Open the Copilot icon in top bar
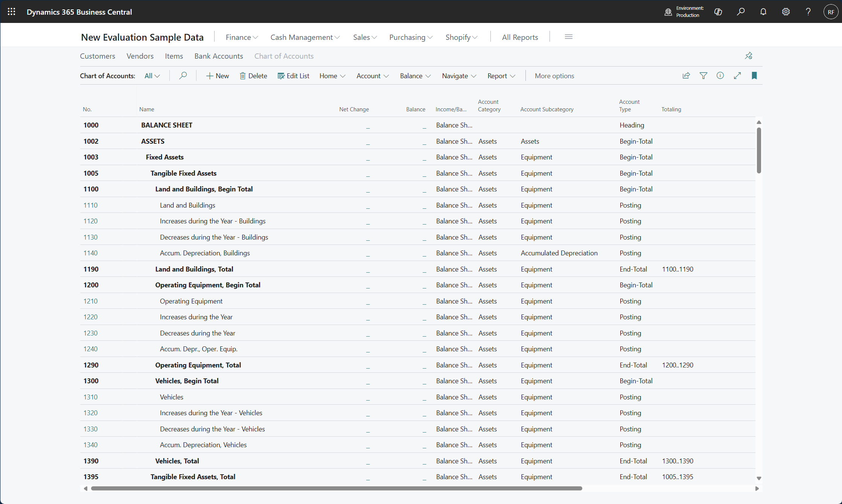The height and width of the screenshot is (504, 842). 718,12
